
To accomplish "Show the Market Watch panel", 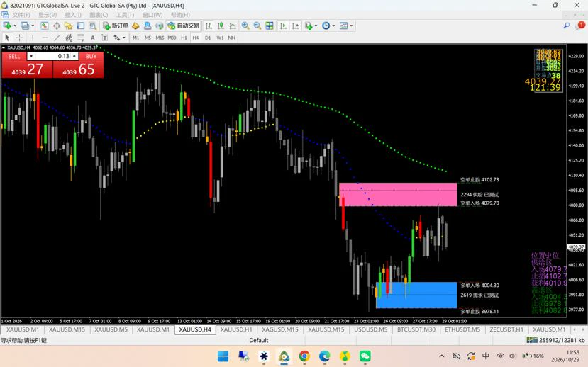I will 44,26.
